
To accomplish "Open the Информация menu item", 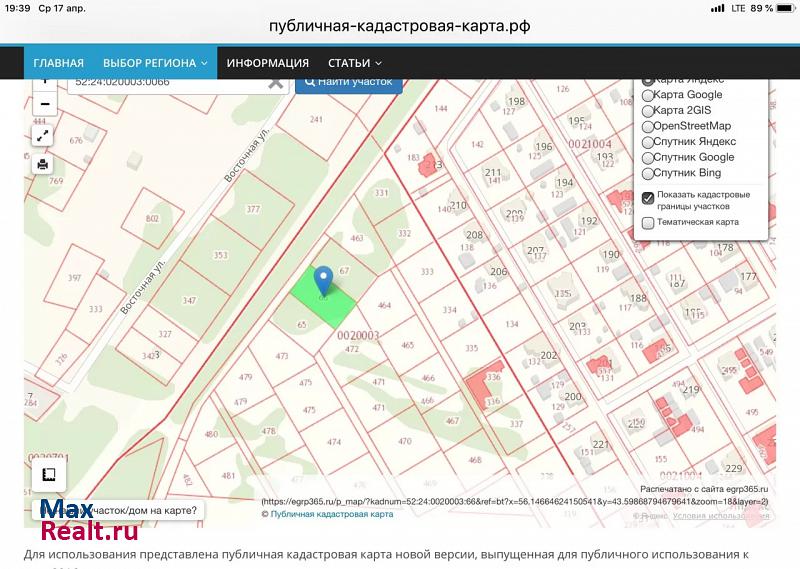I will pos(267,63).
